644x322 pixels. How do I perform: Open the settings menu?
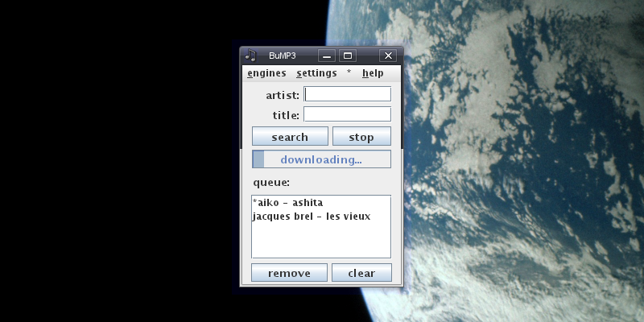coord(316,73)
